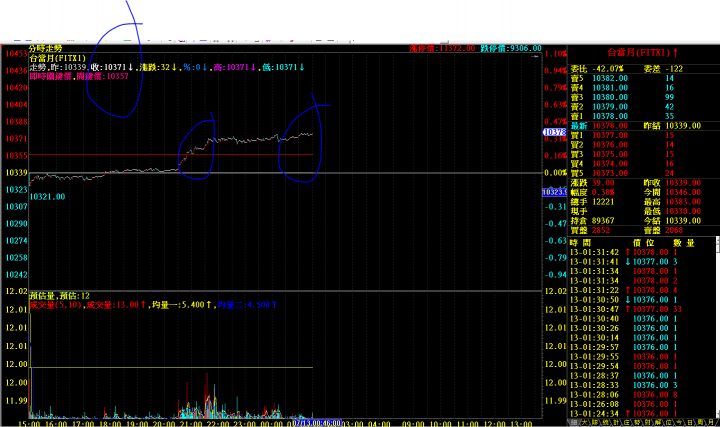Click the 即時關鍵價 10357 indicator label
The height and width of the screenshot is (427, 720).
pyautogui.click(x=79, y=76)
